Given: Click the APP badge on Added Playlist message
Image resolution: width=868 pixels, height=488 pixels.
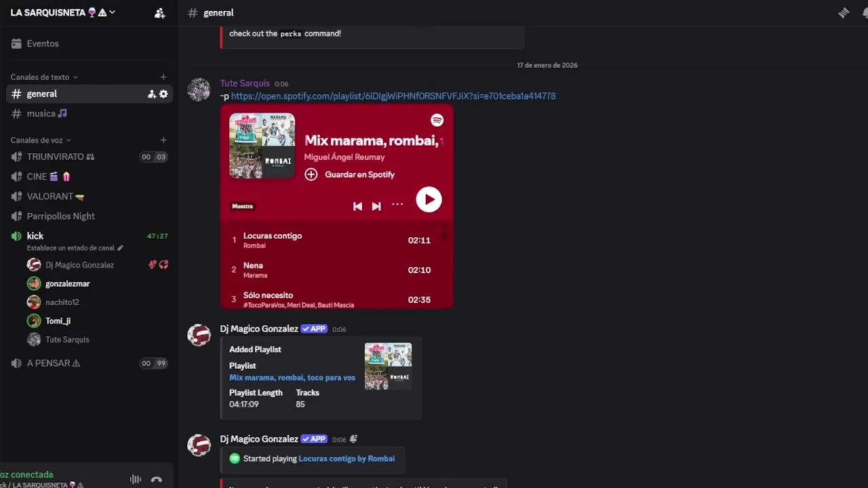Looking at the screenshot, I should point(315,329).
